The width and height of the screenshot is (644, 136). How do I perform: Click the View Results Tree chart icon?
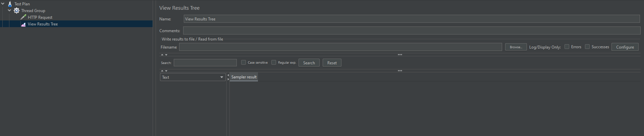[x=23, y=24]
